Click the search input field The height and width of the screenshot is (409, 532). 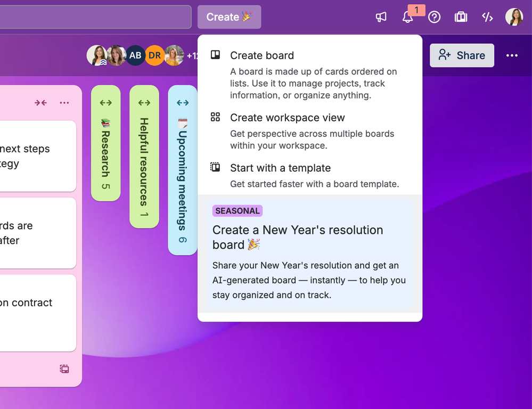pos(95,17)
